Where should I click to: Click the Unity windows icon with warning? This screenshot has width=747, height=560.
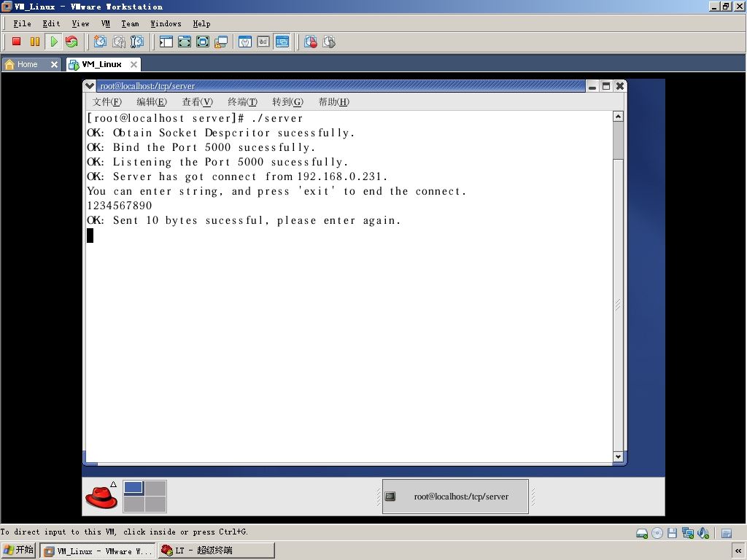220,42
